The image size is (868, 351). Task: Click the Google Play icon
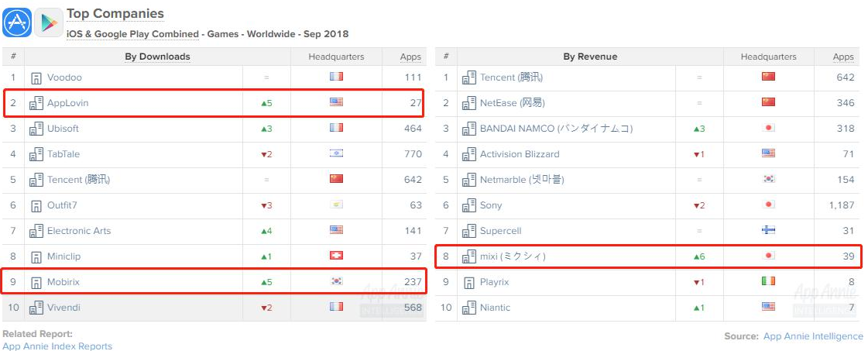(49, 22)
